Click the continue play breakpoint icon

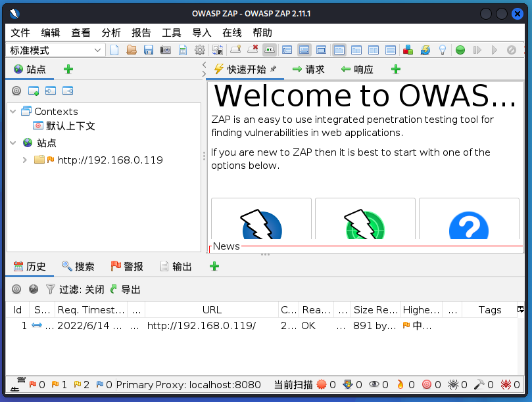(495, 50)
